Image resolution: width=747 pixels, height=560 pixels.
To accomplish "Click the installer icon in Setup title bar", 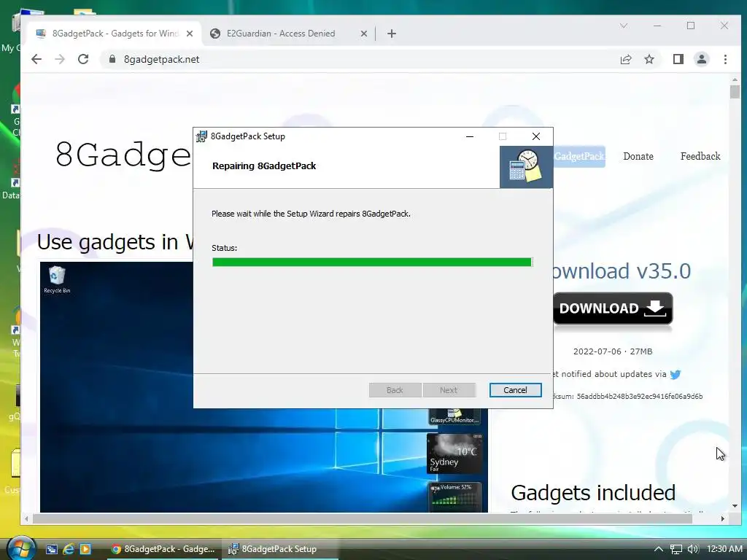I will click(x=201, y=136).
